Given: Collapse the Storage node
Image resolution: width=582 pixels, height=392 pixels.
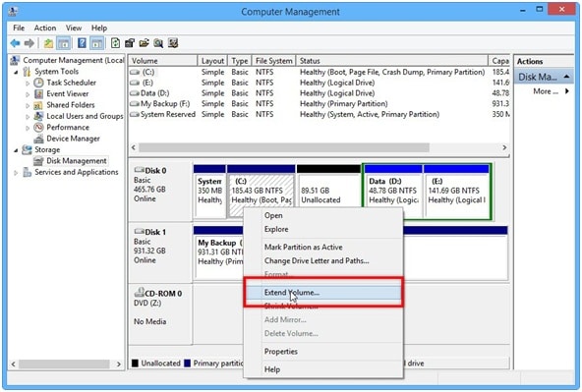Looking at the screenshot, I should click(16, 150).
